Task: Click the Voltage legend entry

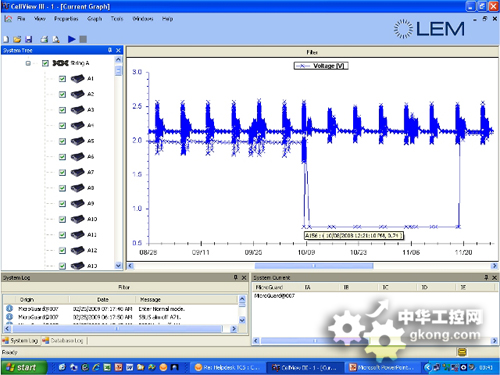Action: click(321, 66)
